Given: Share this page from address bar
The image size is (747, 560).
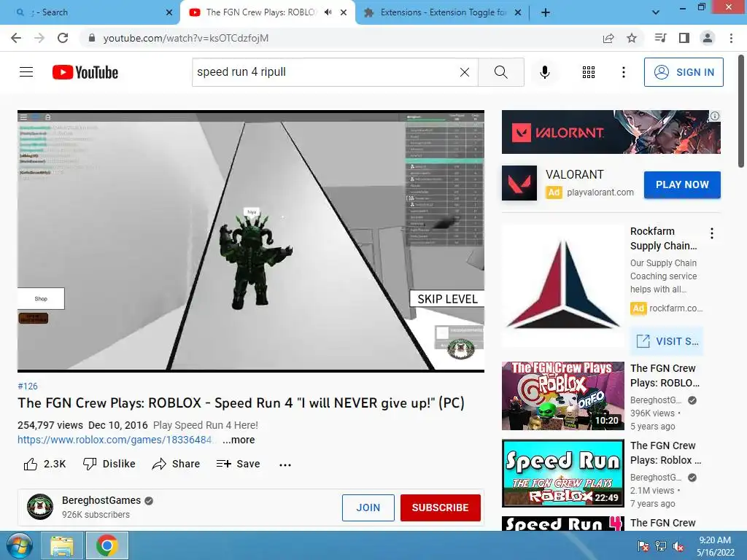Looking at the screenshot, I should [x=608, y=38].
